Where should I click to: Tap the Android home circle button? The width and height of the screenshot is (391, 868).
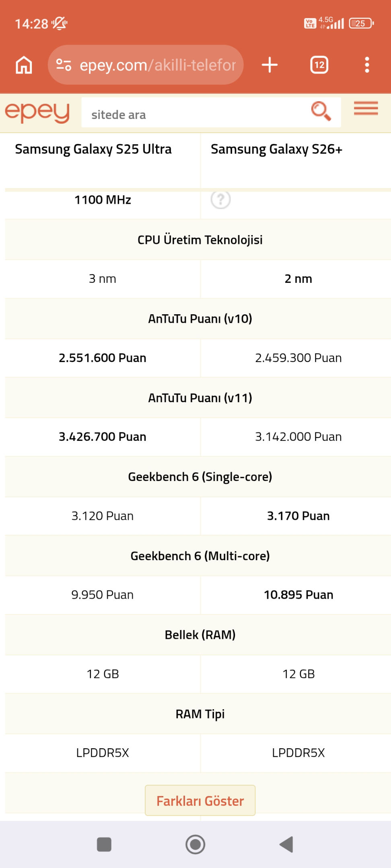tap(195, 844)
